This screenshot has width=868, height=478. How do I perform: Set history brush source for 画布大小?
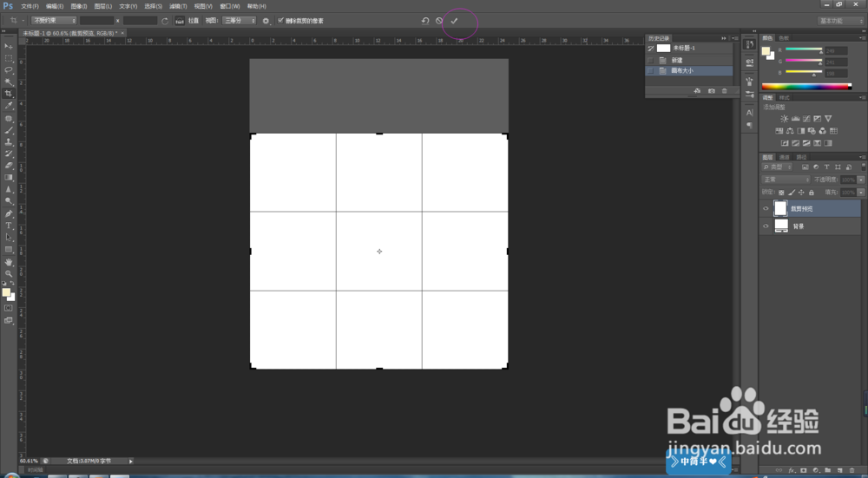coord(650,71)
